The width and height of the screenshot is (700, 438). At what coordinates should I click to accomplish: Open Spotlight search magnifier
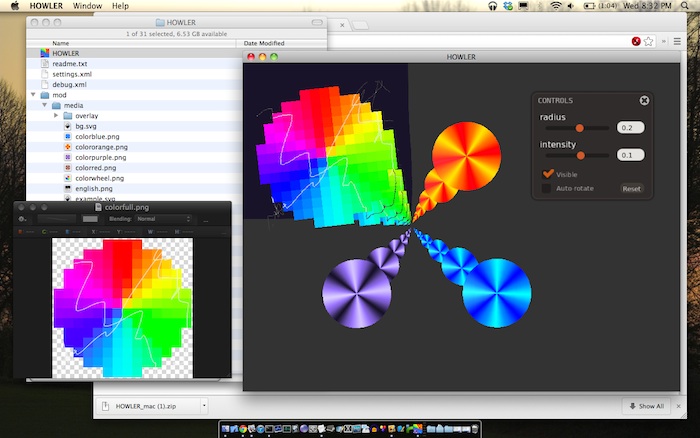pyautogui.click(x=684, y=6)
